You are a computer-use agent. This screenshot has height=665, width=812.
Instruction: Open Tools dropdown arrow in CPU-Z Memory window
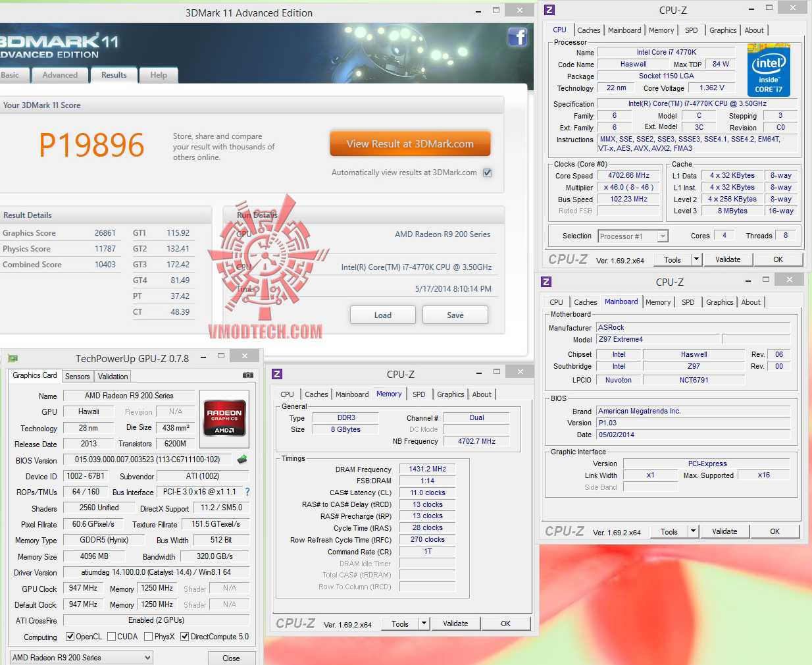(x=424, y=624)
